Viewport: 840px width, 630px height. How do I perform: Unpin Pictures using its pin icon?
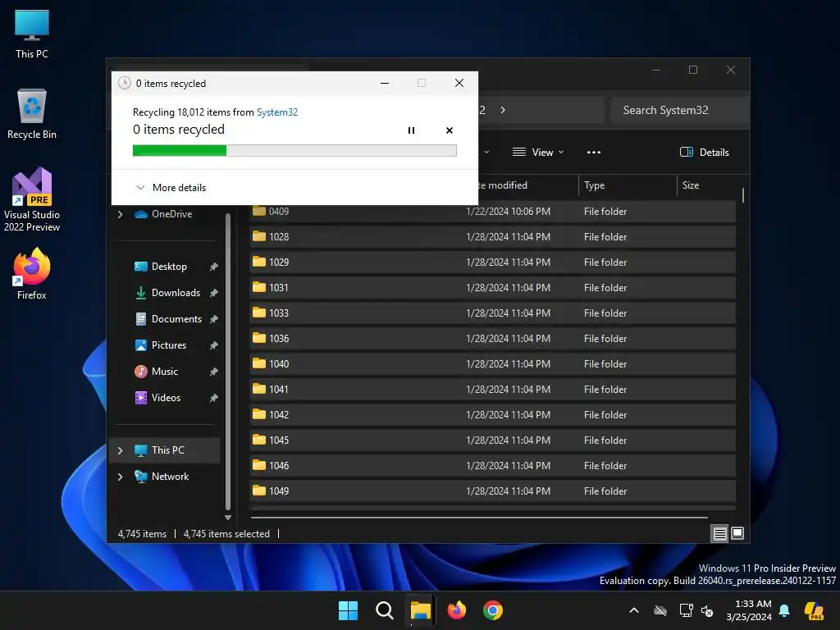214,345
